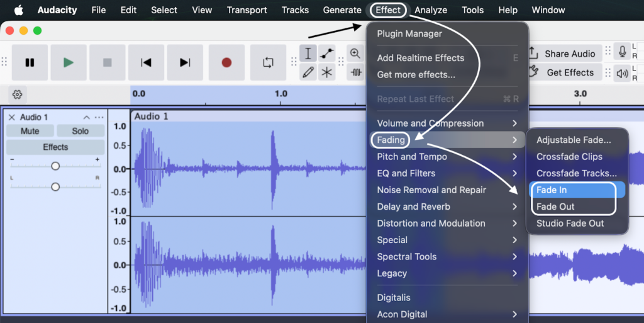Toggle the Loop playback button
This screenshot has height=323, width=644.
[269, 62]
